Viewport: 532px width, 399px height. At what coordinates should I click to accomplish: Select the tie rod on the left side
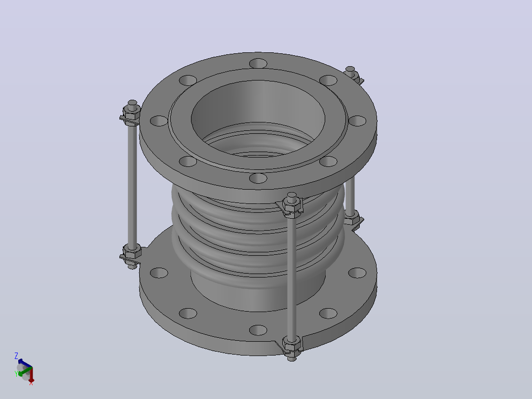(x=132, y=185)
